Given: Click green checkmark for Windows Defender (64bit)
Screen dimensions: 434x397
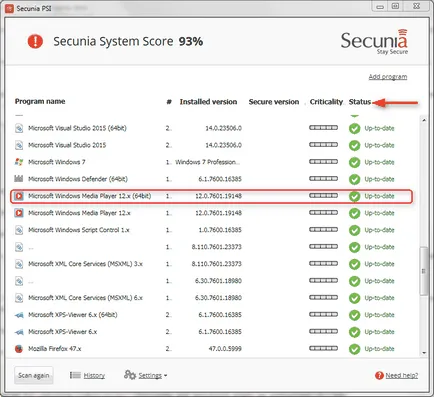Looking at the screenshot, I should point(354,179).
